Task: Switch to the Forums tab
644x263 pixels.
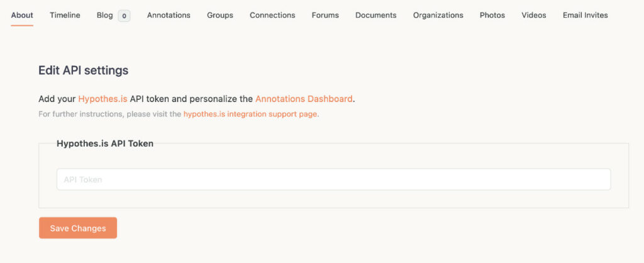Action: (325, 15)
